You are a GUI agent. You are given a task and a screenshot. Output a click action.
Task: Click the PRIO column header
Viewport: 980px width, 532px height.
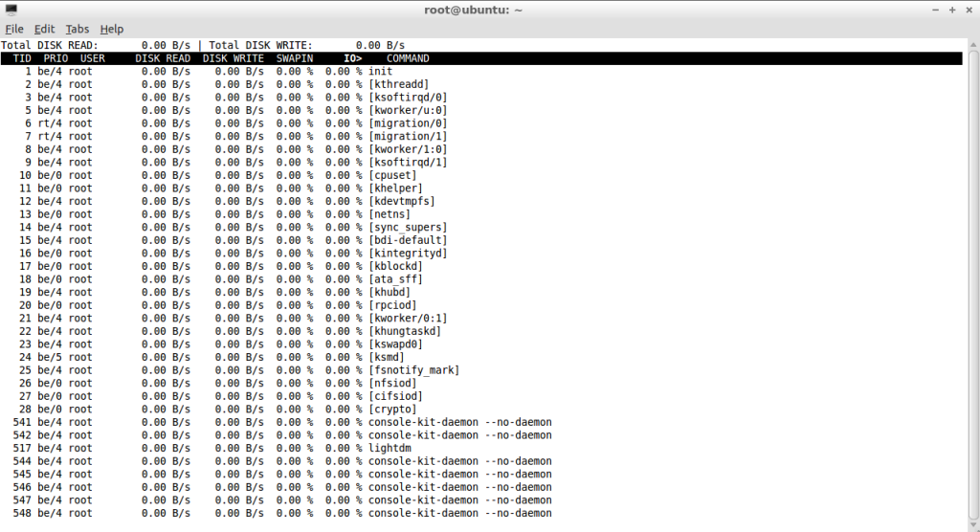(x=56, y=58)
